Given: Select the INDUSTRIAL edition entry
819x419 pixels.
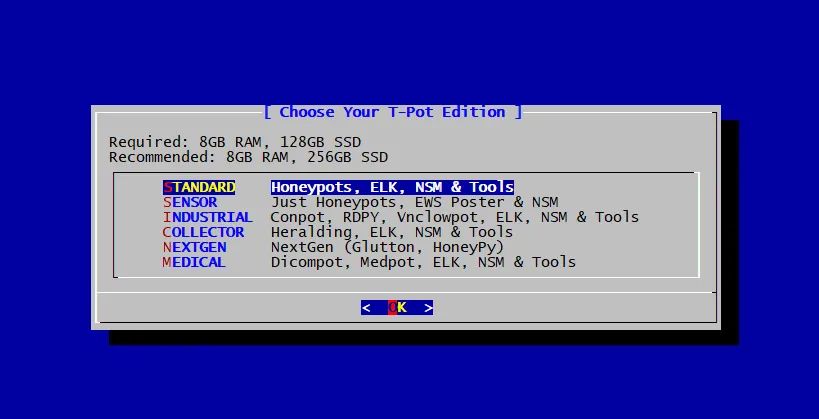Looking at the screenshot, I should pyautogui.click(x=208, y=217).
